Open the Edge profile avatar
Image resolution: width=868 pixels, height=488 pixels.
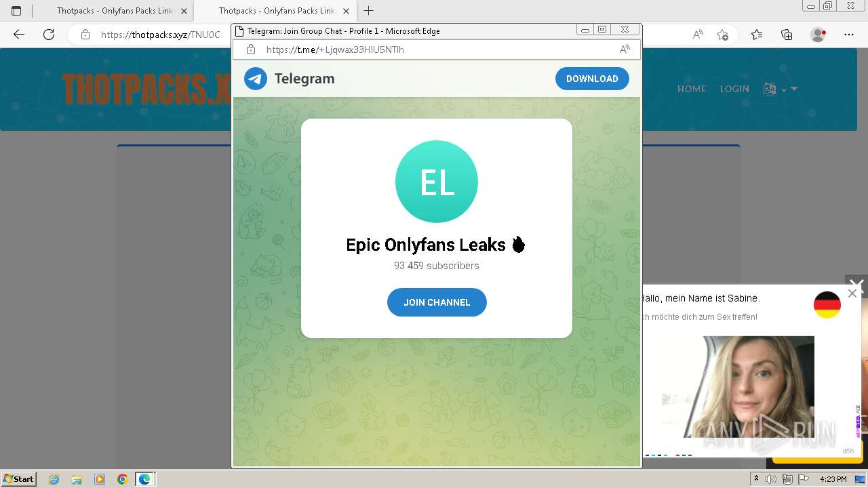[x=818, y=35]
